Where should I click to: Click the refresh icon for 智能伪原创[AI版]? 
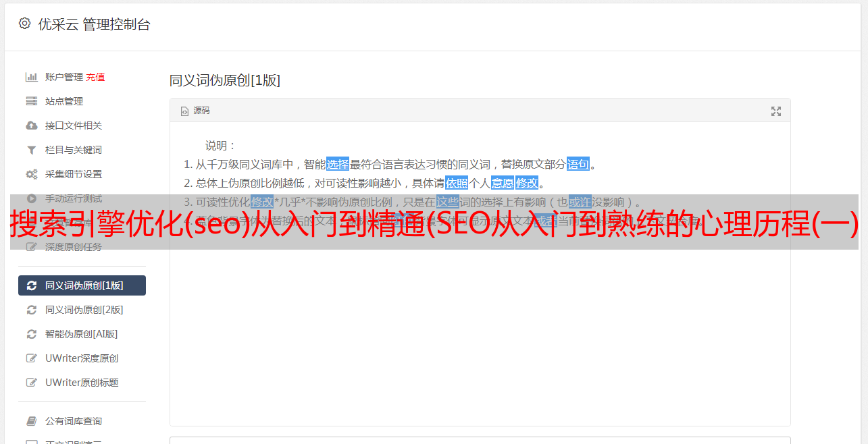coord(31,334)
